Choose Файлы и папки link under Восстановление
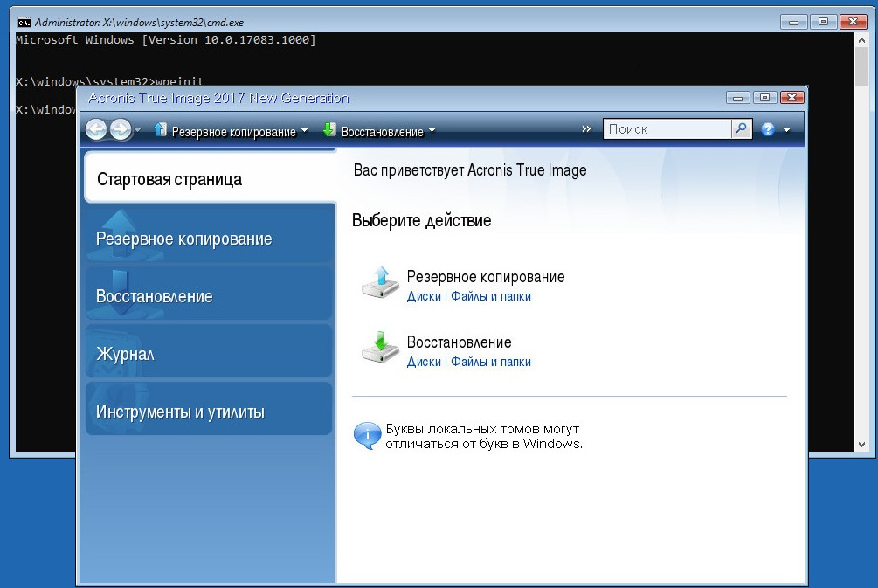Viewport: 878px width, 588px height. [491, 362]
